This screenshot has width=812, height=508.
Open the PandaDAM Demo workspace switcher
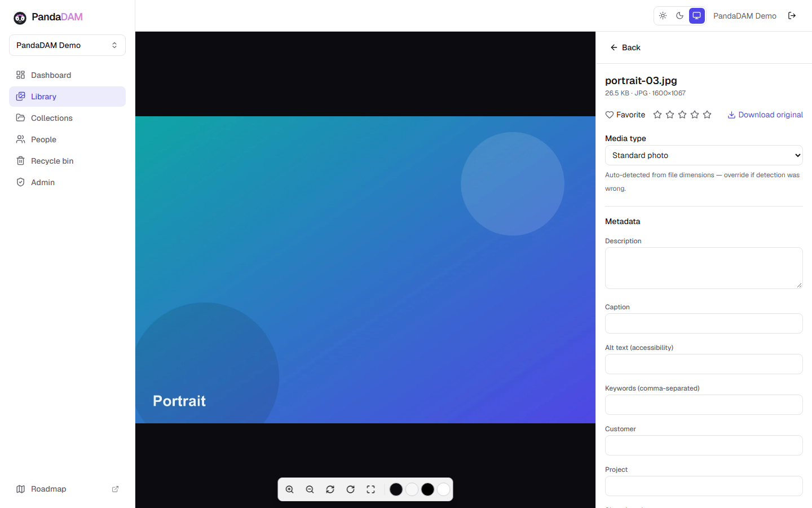click(67, 45)
